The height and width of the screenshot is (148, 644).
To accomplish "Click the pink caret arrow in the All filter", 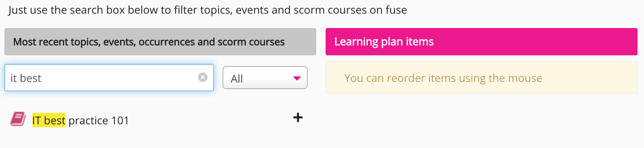I will [297, 78].
